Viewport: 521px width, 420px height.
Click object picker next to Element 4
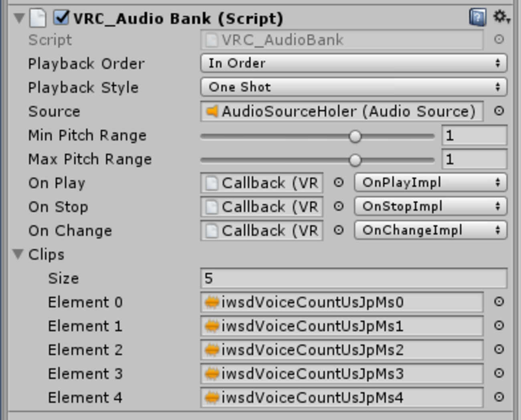click(499, 397)
